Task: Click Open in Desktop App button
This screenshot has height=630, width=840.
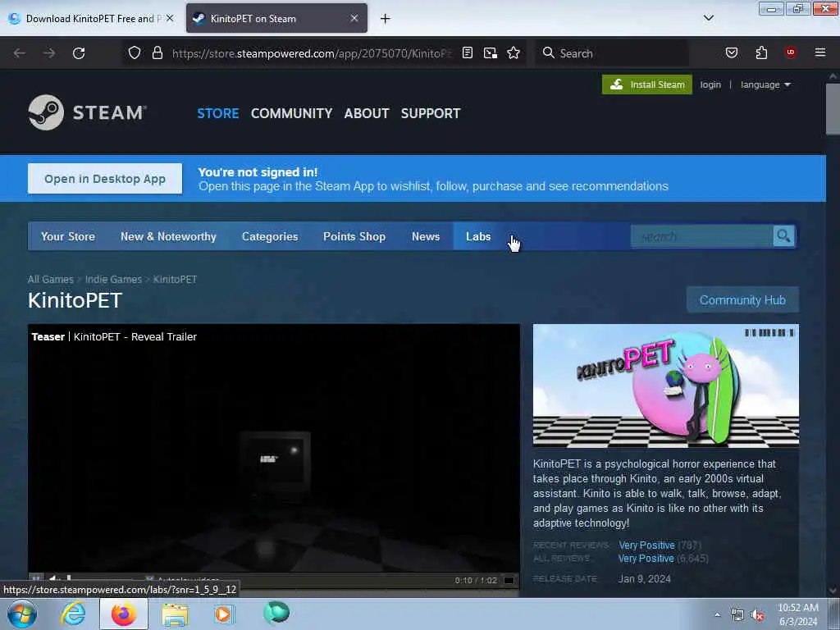Action: (x=105, y=178)
